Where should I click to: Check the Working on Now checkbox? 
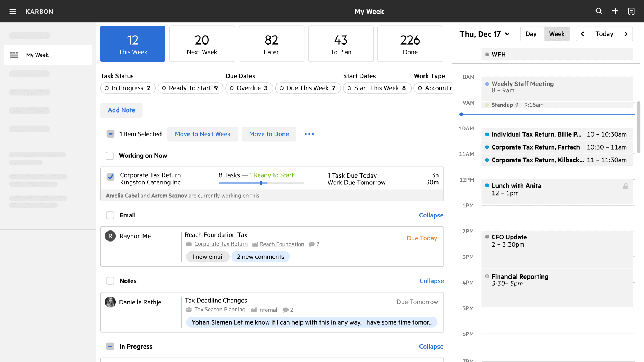coord(110,156)
